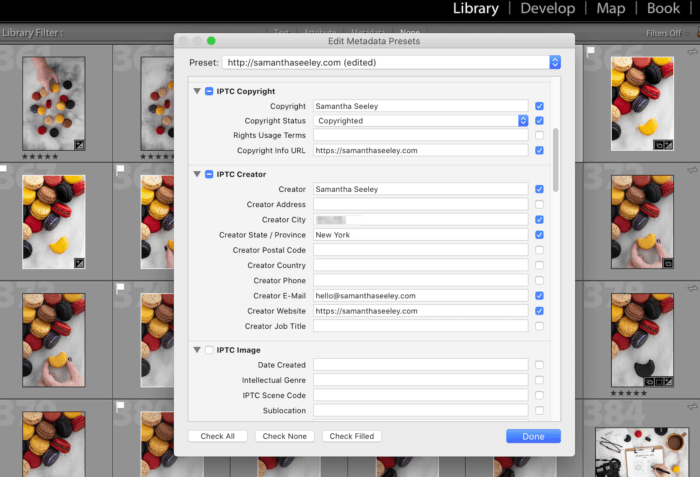Click Filters Off in Library Filter bar
Viewport: 700px width, 477px height.
(x=663, y=33)
